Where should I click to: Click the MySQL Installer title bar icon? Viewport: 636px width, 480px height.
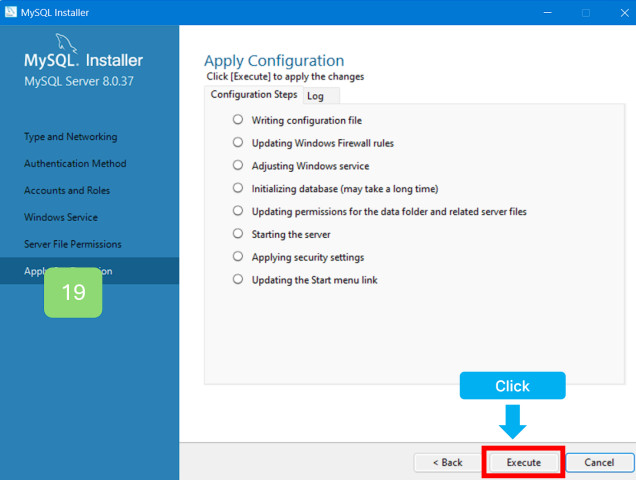click(x=11, y=12)
